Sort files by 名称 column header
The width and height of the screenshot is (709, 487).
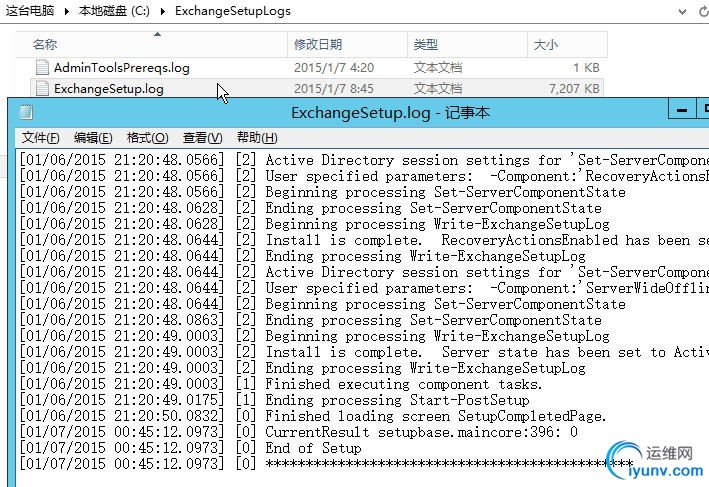[152, 44]
